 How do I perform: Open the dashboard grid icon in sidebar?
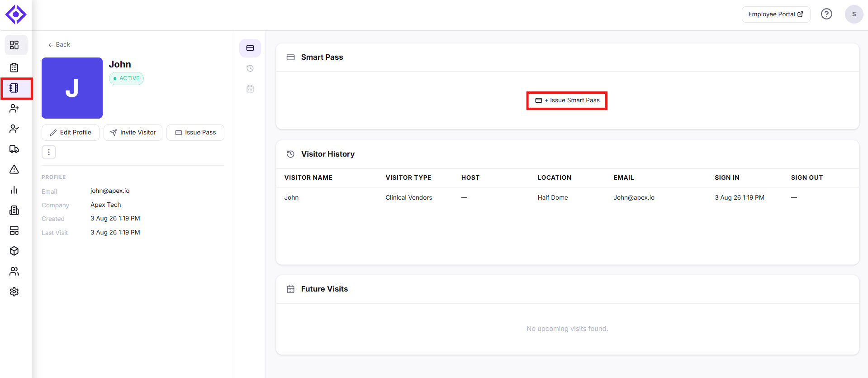(14, 45)
